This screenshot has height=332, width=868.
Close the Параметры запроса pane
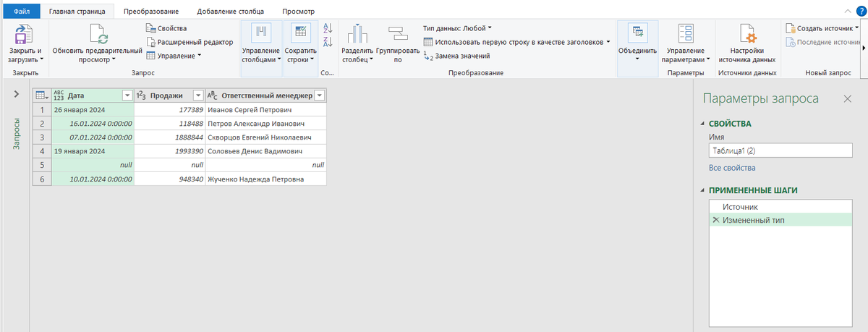pos(848,99)
